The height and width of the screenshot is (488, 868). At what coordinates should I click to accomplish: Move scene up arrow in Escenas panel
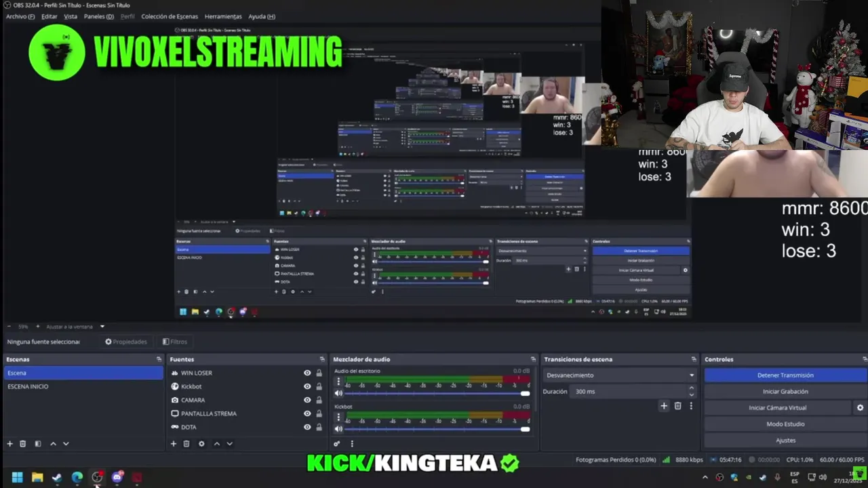click(53, 444)
